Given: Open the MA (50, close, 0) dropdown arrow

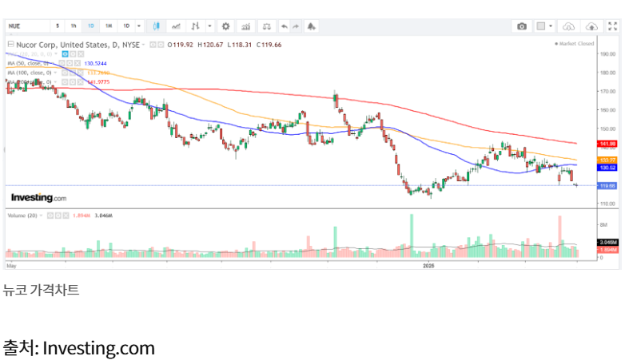Looking at the screenshot, I should click(54, 63).
